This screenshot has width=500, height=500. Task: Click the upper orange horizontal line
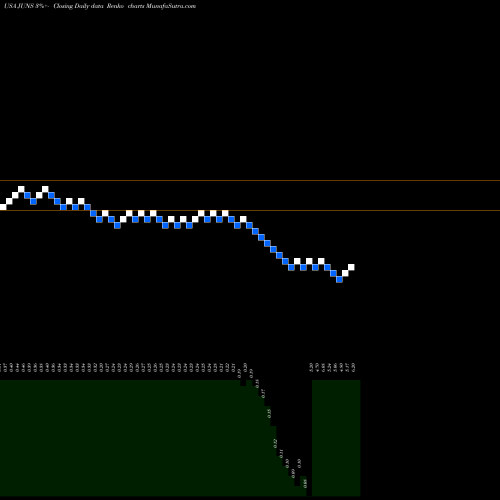[250, 180]
